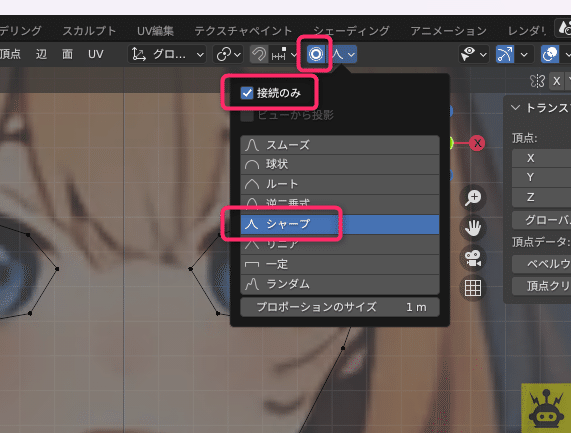Open the シェーディング workspace tab
The width and height of the screenshot is (571, 433).
pos(351,31)
